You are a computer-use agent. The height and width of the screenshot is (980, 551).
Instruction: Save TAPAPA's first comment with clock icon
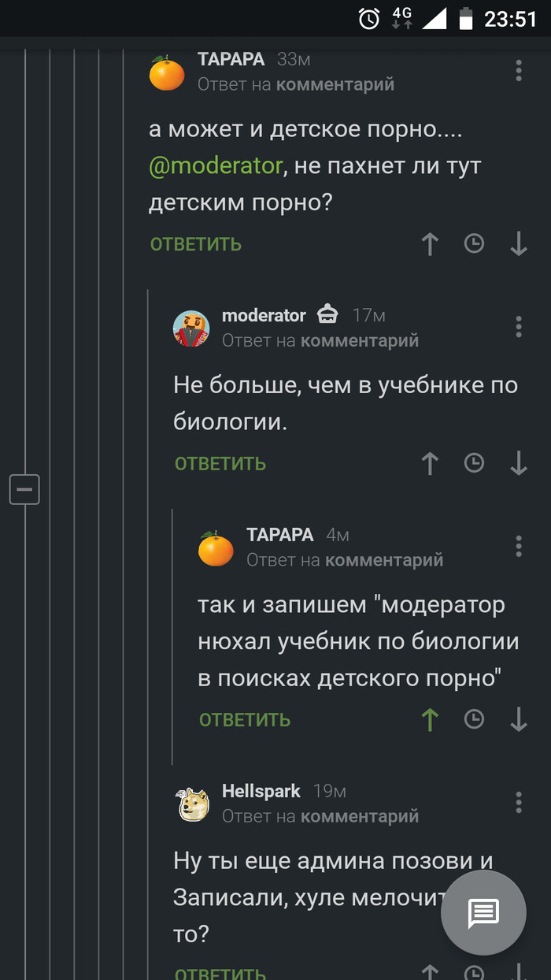pyautogui.click(x=474, y=244)
